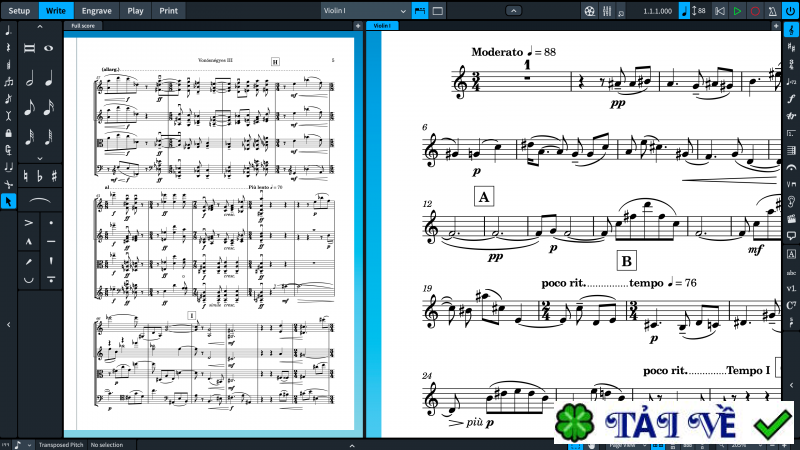The image size is (800, 450).
Task: Add a new tab in right pane
Action: click(776, 26)
